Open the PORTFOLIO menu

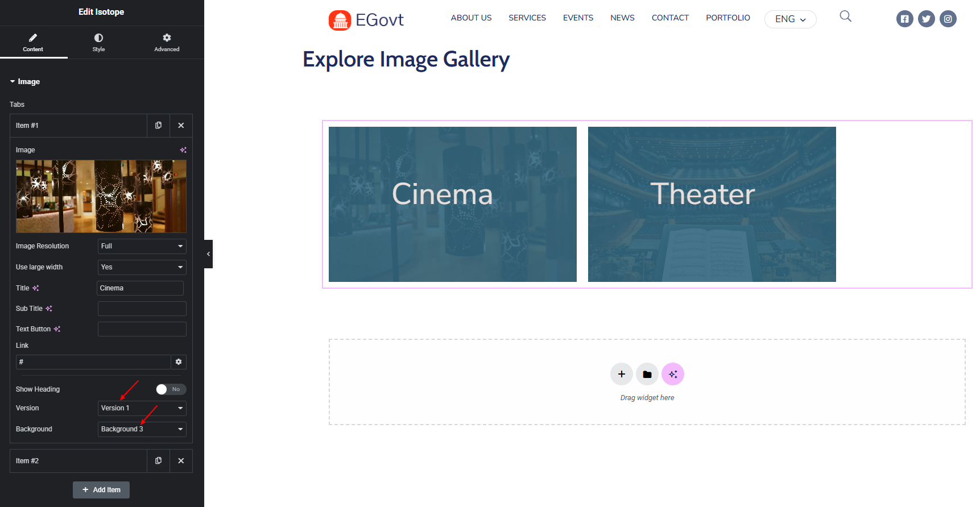[x=728, y=18]
